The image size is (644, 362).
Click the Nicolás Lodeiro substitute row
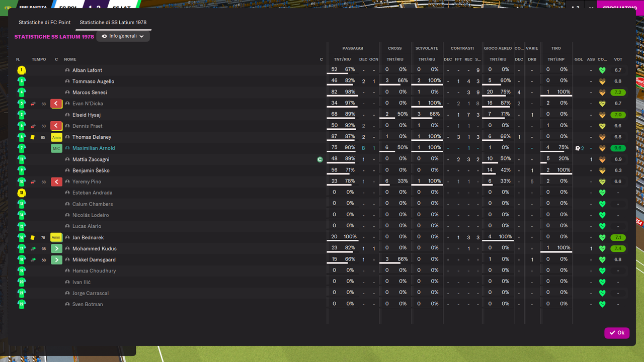tap(321, 215)
